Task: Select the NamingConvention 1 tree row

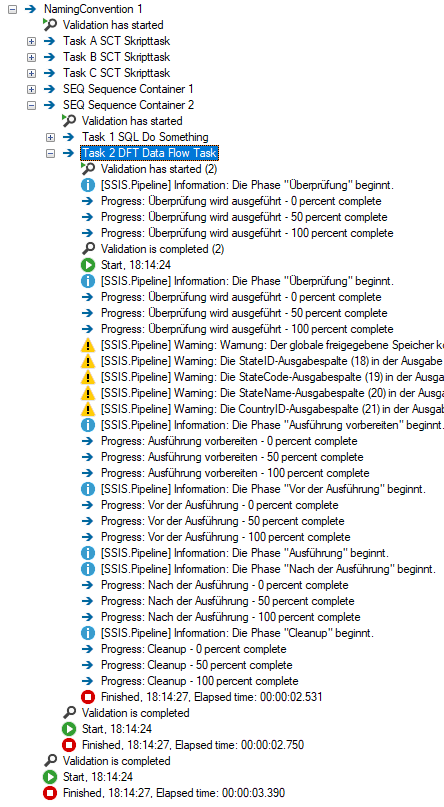Action: point(93,9)
